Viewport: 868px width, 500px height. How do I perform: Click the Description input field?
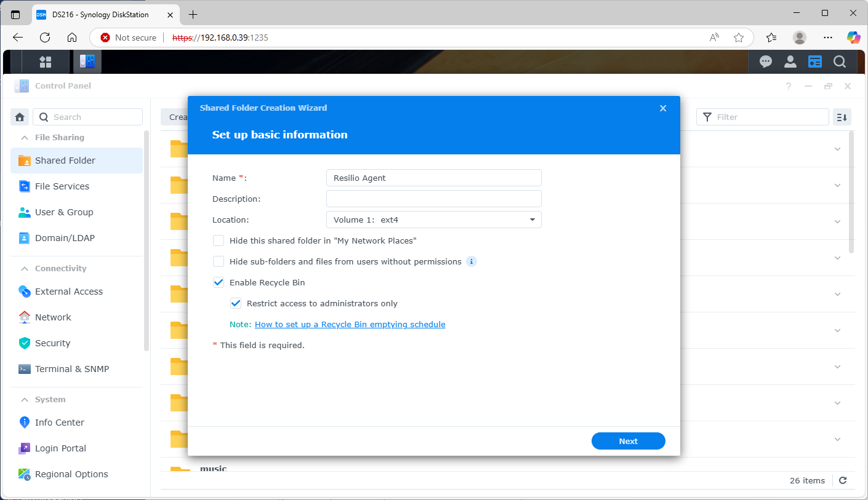tap(433, 198)
